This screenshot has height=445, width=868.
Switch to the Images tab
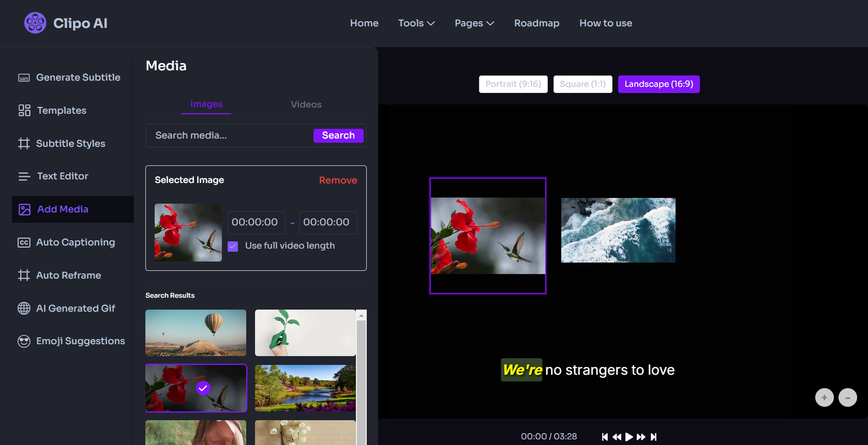click(206, 104)
